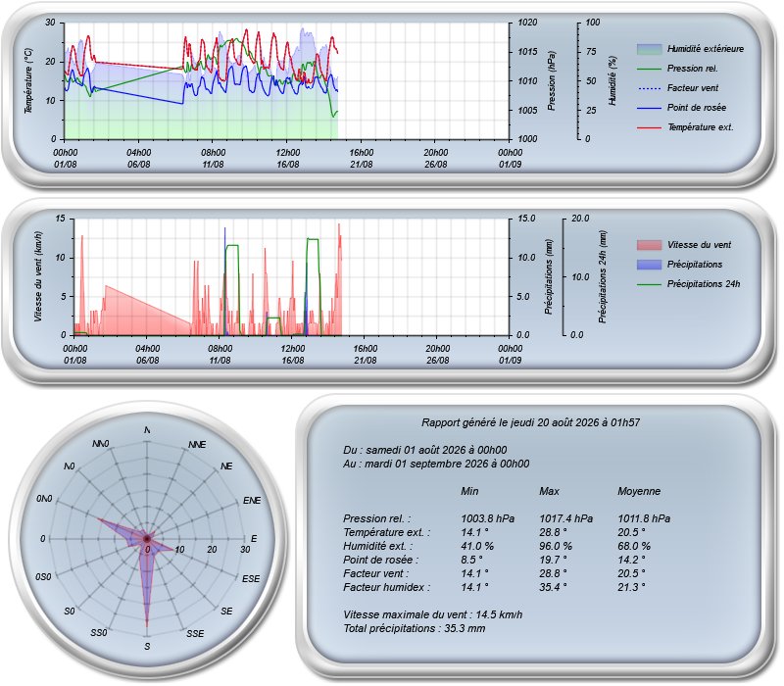Click the dotted Facteur vent legend marker
This screenshot has height=686, width=784.
(649, 88)
